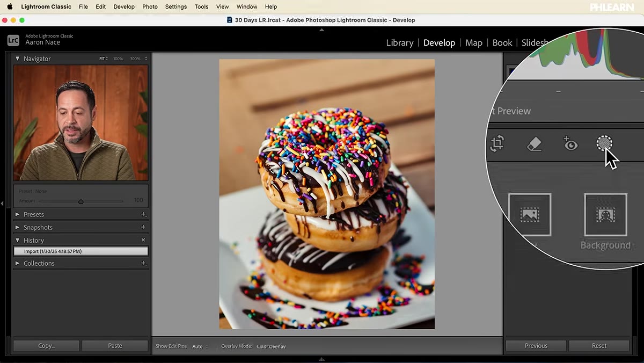Create a new snapshot with plus icon
This screenshot has width=644, height=363.
[x=143, y=227]
